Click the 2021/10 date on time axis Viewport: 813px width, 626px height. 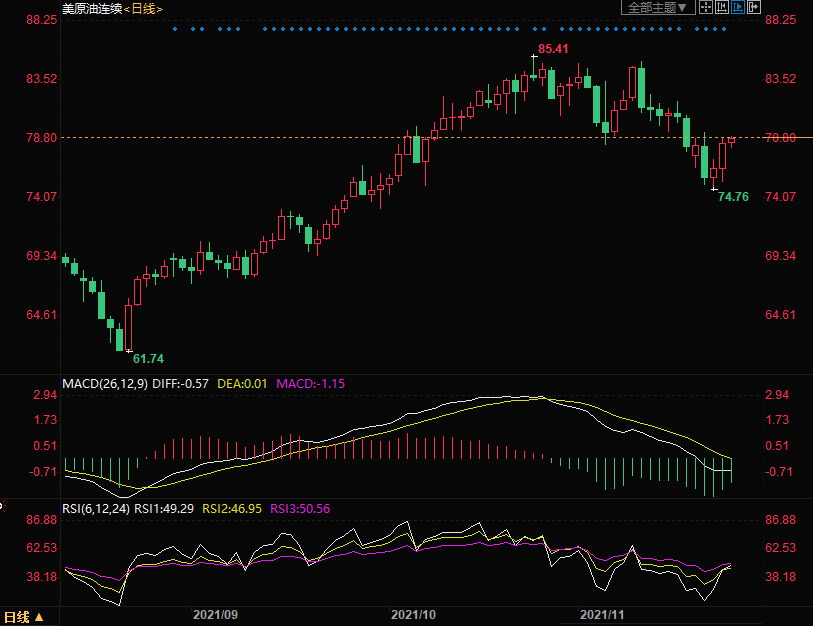point(413,614)
